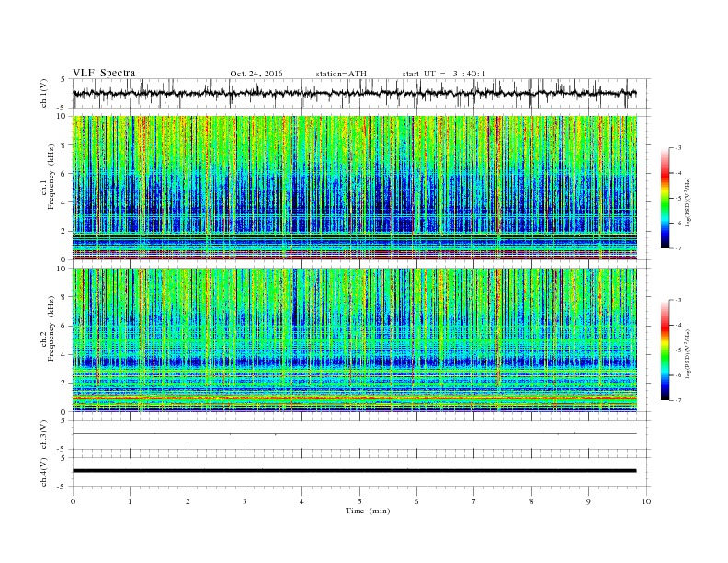728x563 pixels.
Task: Click the "-3" tick on ch.1 color bar
Action: pyautogui.click(x=677, y=148)
